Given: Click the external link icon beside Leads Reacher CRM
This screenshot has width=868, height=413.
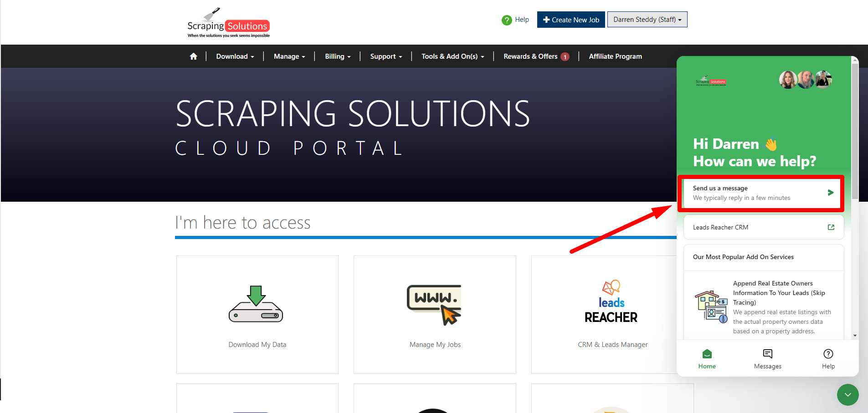Looking at the screenshot, I should pyautogui.click(x=831, y=227).
